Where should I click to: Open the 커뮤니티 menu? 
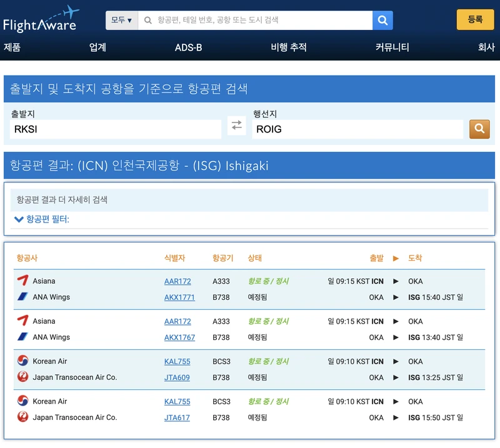(x=392, y=47)
